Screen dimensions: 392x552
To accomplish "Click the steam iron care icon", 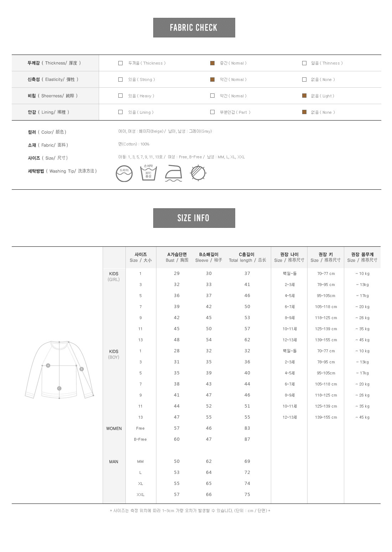I will 174,174.
